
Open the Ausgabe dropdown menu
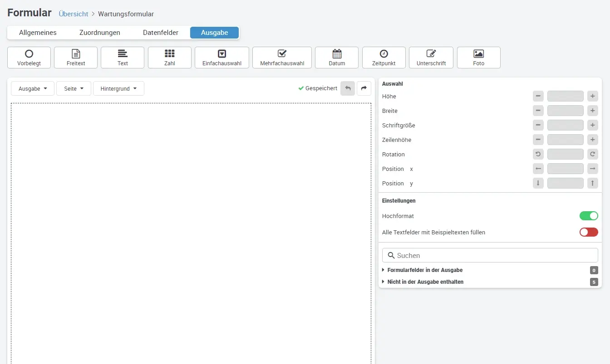[x=33, y=89]
